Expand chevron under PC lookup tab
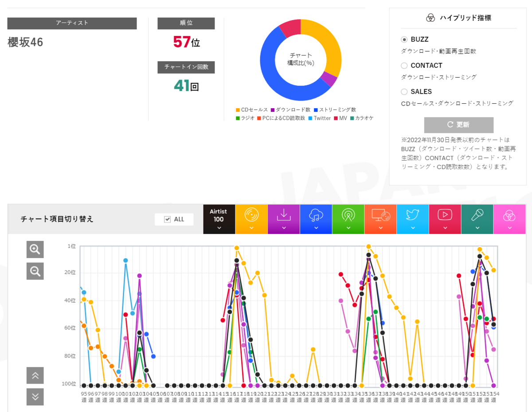The height and width of the screenshot is (412, 532). (x=381, y=228)
